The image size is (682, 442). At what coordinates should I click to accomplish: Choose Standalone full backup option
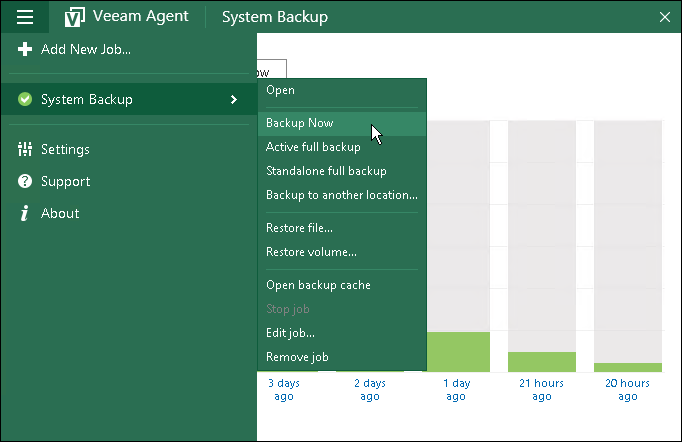pyautogui.click(x=342, y=171)
